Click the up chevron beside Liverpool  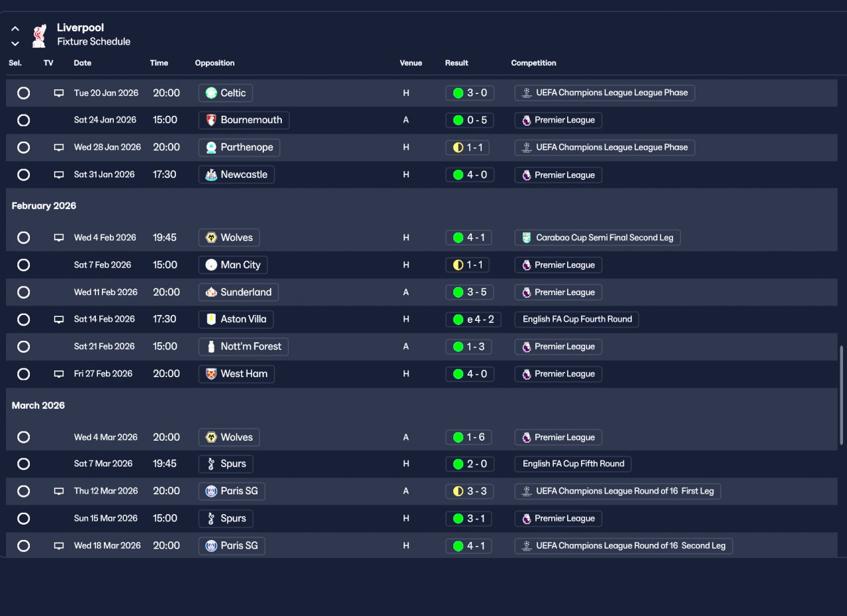15,29
